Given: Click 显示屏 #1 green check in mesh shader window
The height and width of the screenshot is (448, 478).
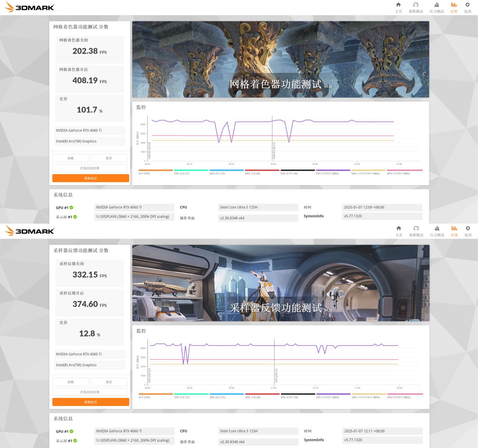Looking at the screenshot, I should [x=75, y=217].
